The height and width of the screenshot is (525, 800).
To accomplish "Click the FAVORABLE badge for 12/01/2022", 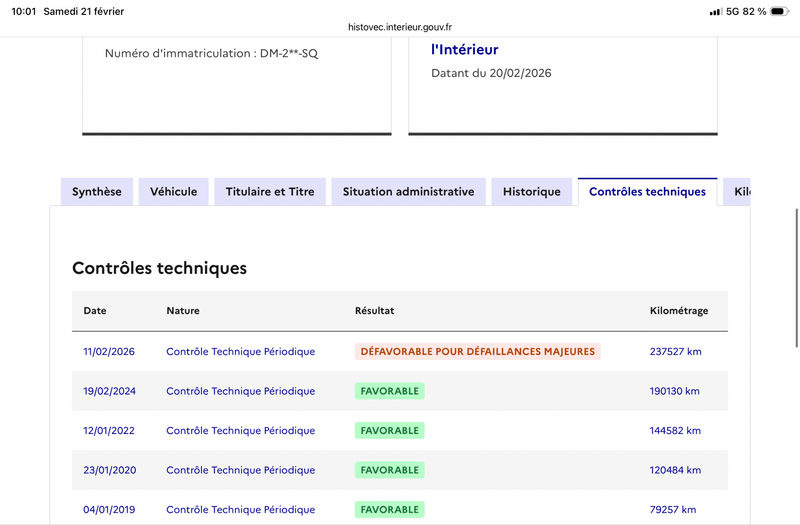I will pos(390,431).
